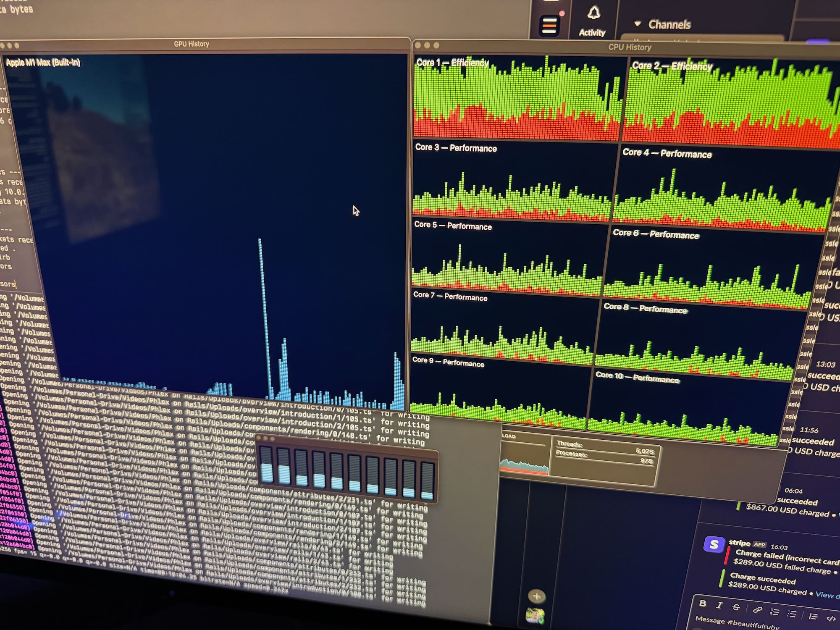Viewport: 840px width, 630px height.
Task: Click the 'Core 1 — Efficiency' label
Action: tap(453, 63)
